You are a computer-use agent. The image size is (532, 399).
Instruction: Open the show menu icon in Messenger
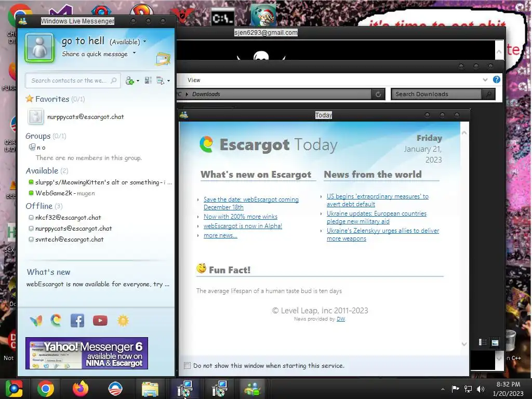(160, 81)
